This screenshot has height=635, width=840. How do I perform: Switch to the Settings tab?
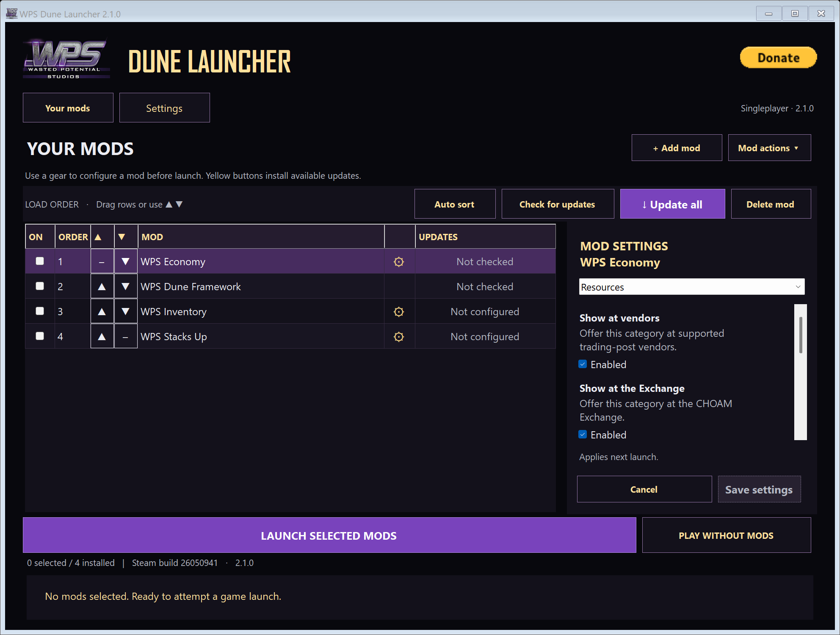(x=164, y=108)
